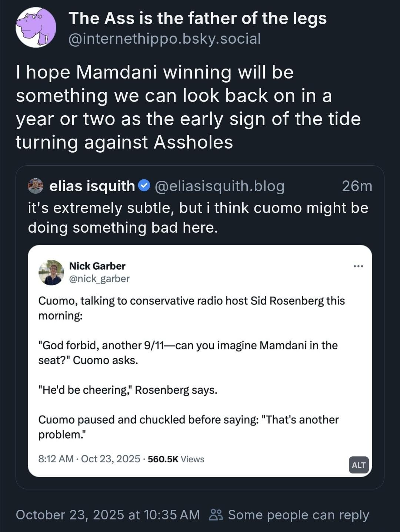This screenshot has width=400, height=532.
Task: Click the @eliasisquith.blog handle
Action: click(219, 186)
